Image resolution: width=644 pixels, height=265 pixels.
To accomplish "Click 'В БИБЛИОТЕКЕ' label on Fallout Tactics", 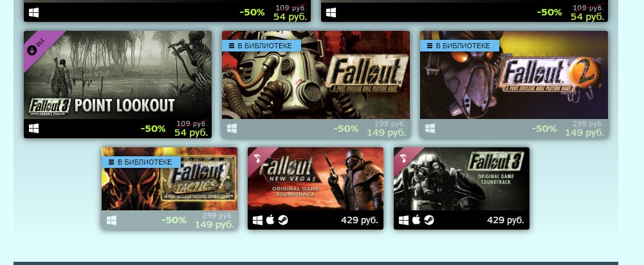I will [x=141, y=162].
